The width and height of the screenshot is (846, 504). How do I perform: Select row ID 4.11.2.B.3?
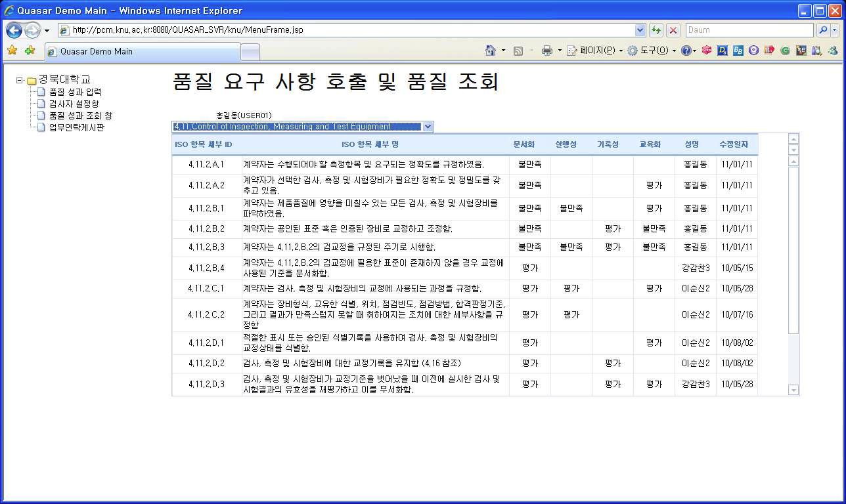(x=206, y=247)
